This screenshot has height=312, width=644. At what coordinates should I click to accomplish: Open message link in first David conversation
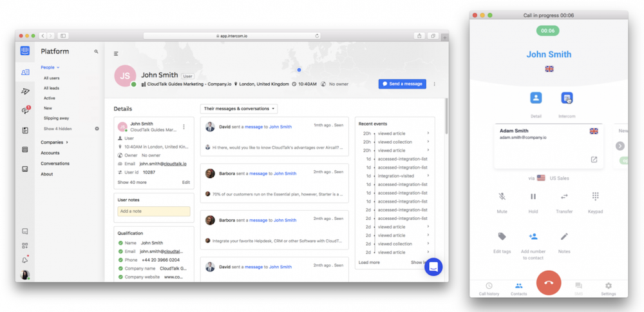(x=254, y=127)
